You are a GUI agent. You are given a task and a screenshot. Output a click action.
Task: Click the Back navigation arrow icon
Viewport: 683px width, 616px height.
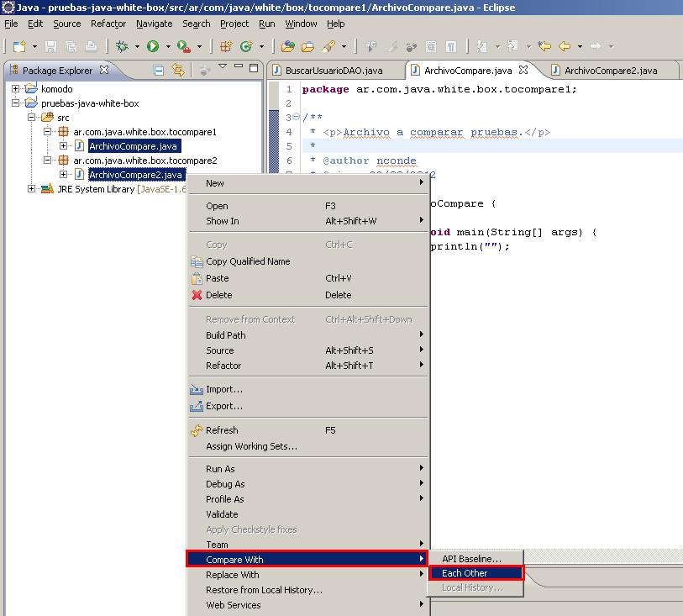(x=565, y=46)
